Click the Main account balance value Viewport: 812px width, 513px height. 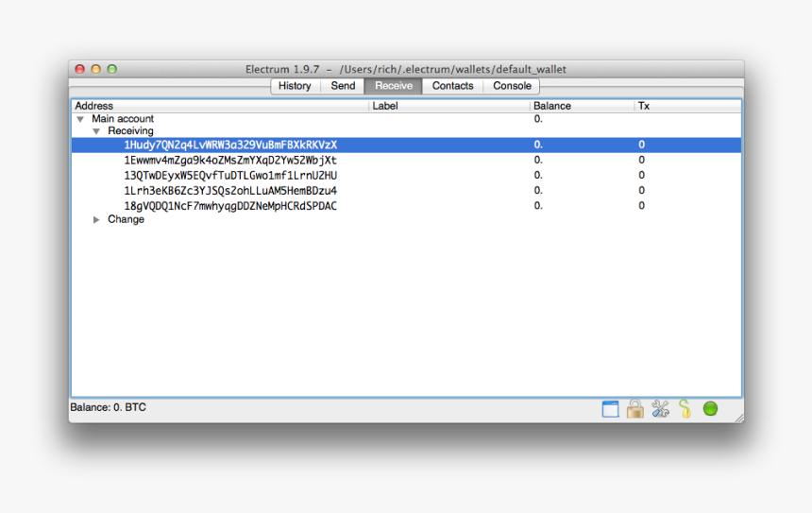point(538,119)
